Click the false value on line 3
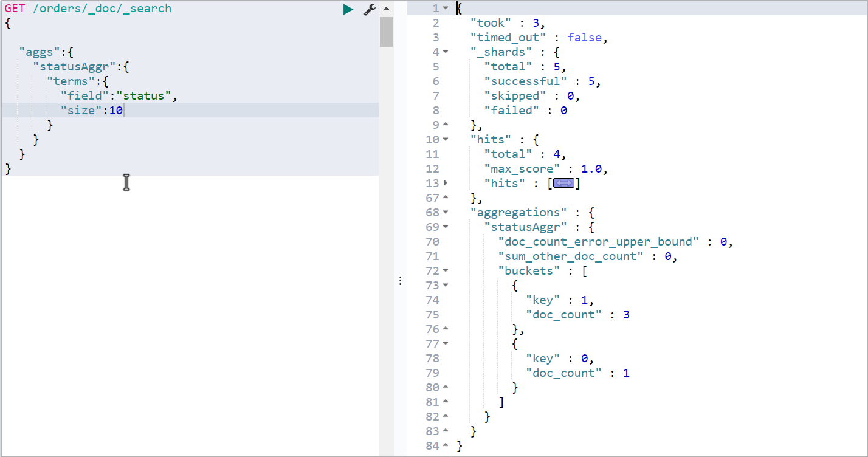 pyautogui.click(x=585, y=38)
